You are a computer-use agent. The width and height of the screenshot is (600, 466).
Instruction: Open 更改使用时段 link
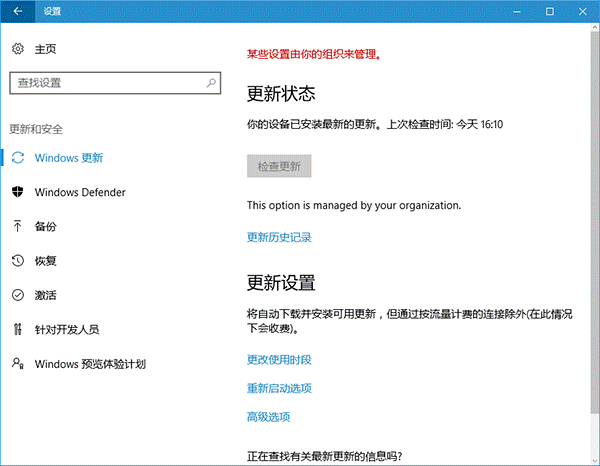pos(279,360)
